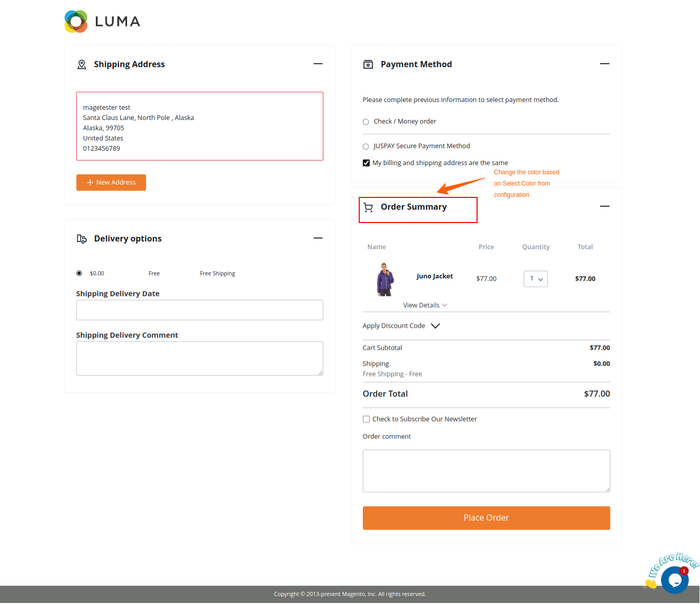Screen dimensions: 700x604
Task: Collapse the Shipping Address section with the minus icon
Action: pos(318,64)
